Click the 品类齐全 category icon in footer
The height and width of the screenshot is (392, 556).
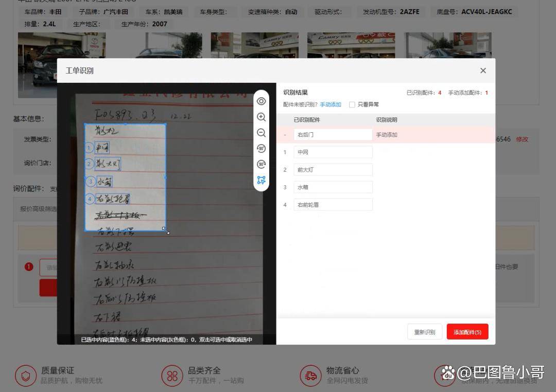pyautogui.click(x=172, y=376)
